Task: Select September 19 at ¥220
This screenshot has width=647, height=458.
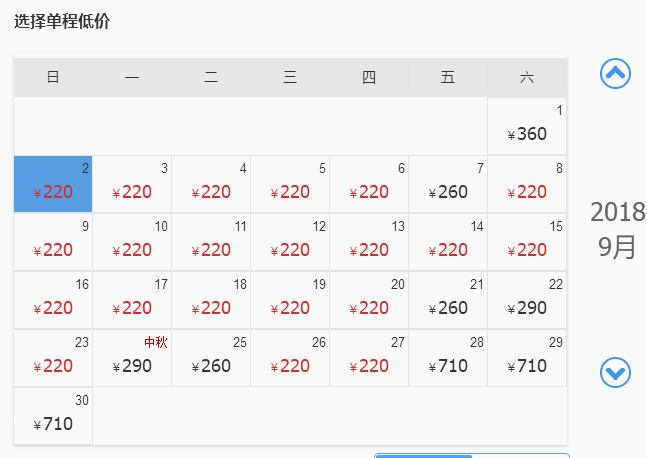Action: pos(290,300)
